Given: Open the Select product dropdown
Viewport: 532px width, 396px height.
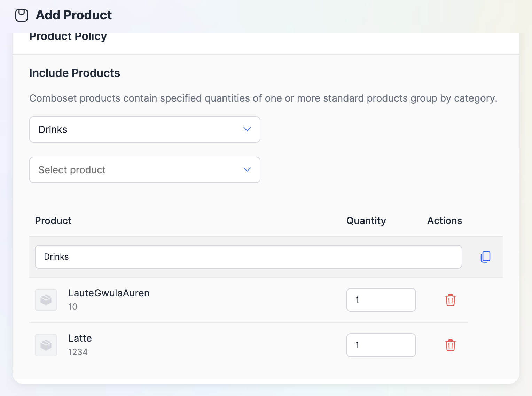Looking at the screenshot, I should click(x=145, y=170).
